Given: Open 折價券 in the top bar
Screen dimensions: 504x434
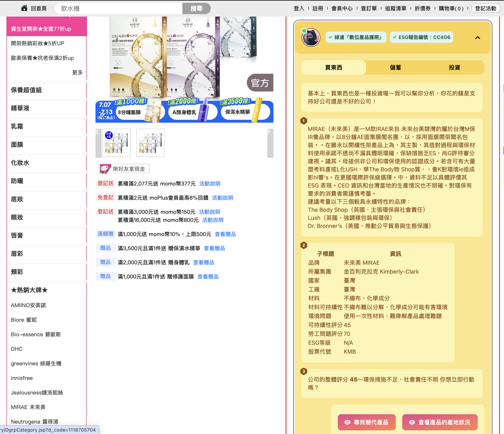Looking at the screenshot, I should click(422, 8).
